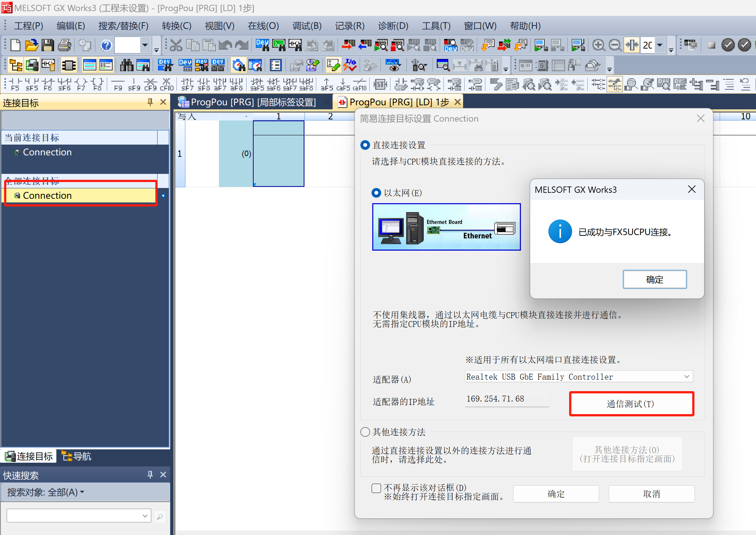Draw vertical line with the sF9 icon
756x535 pixels.
pos(134,85)
